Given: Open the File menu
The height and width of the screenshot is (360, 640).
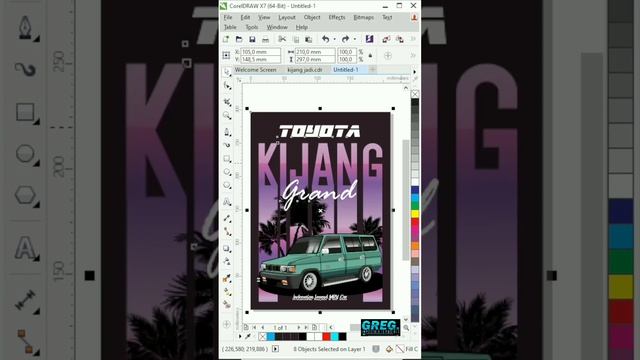Looking at the screenshot, I should pyautogui.click(x=228, y=18).
